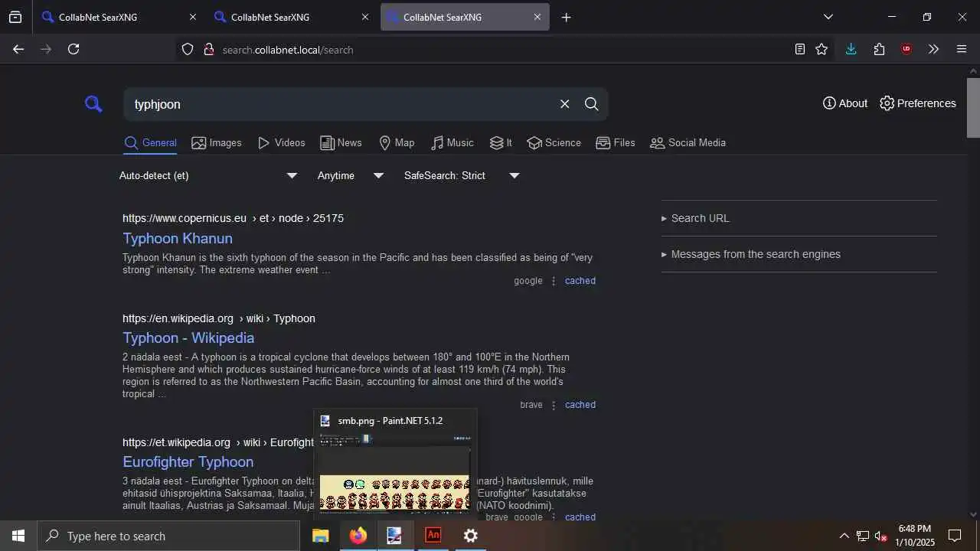Image resolution: width=980 pixels, height=551 pixels.
Task: Open cached copy of Typhoon Khanun result
Action: (580, 281)
